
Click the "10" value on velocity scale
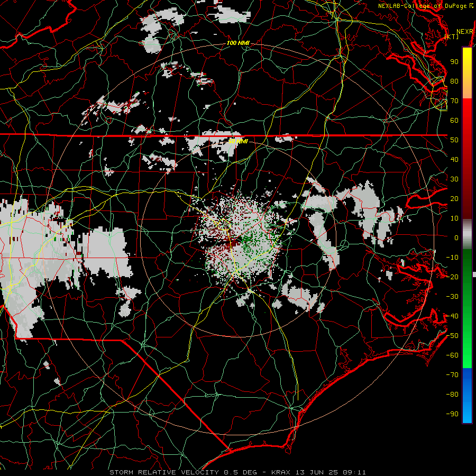[x=454, y=218]
